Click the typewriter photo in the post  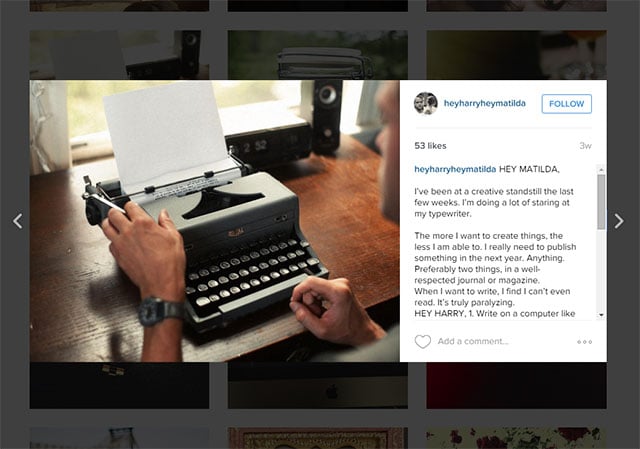(x=214, y=221)
